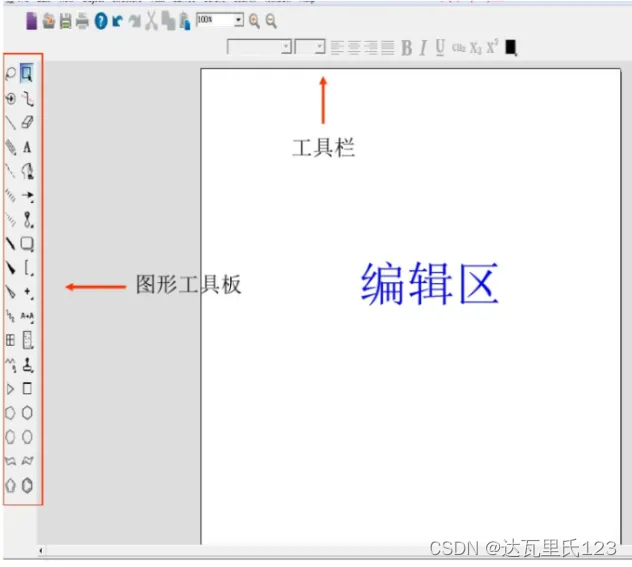The image size is (632, 567).
Task: Create a new document with purple page icon
Action: (31, 21)
